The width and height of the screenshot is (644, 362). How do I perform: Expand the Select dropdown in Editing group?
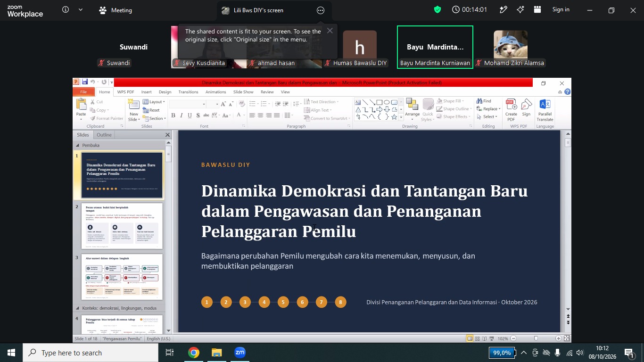pyautogui.click(x=487, y=117)
